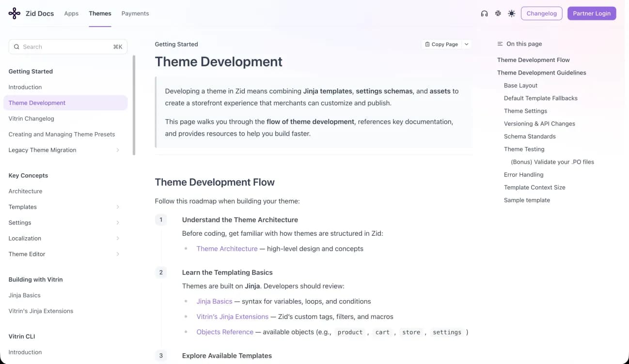The width and height of the screenshot is (629, 364).
Task: Switch to the Payments tab
Action: (135, 14)
